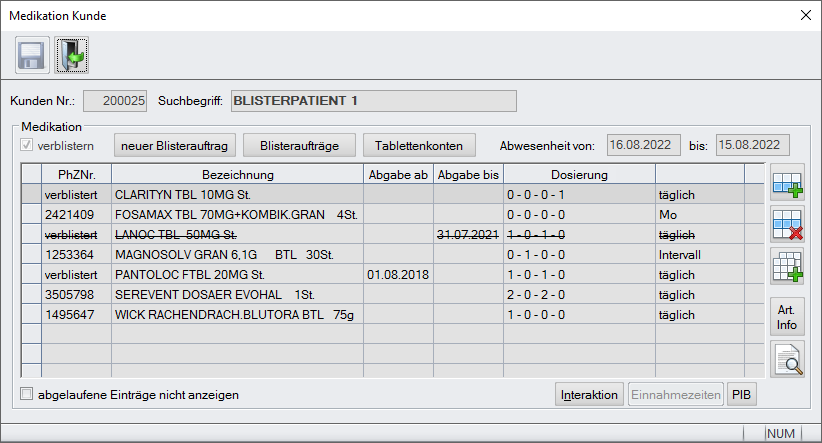Screen dimensions: 822x443
Task: Enable 'abgelaufene Einträge nicht anzeigen' checkbox
Action: (26, 395)
